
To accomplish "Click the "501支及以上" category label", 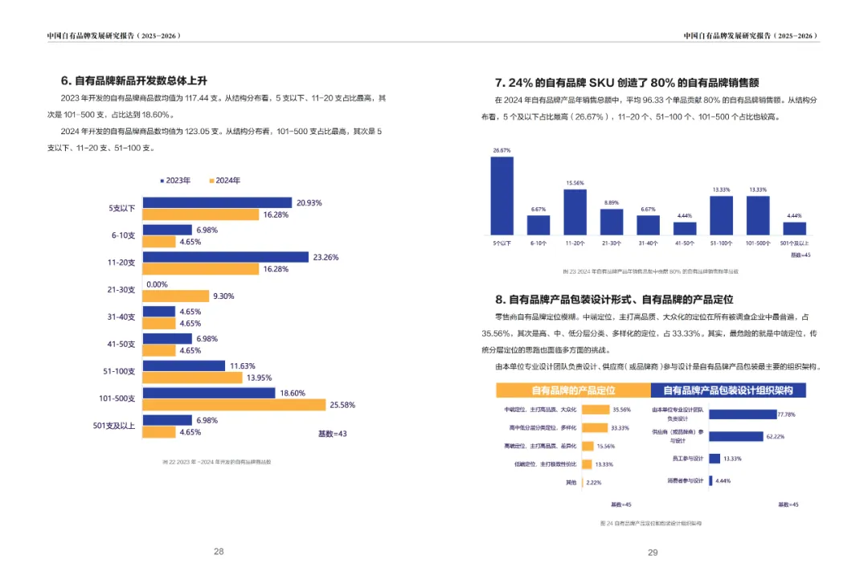I will [114, 426].
